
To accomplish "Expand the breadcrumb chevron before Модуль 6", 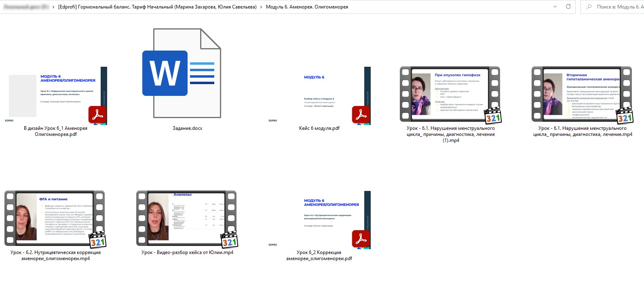I will [x=261, y=7].
